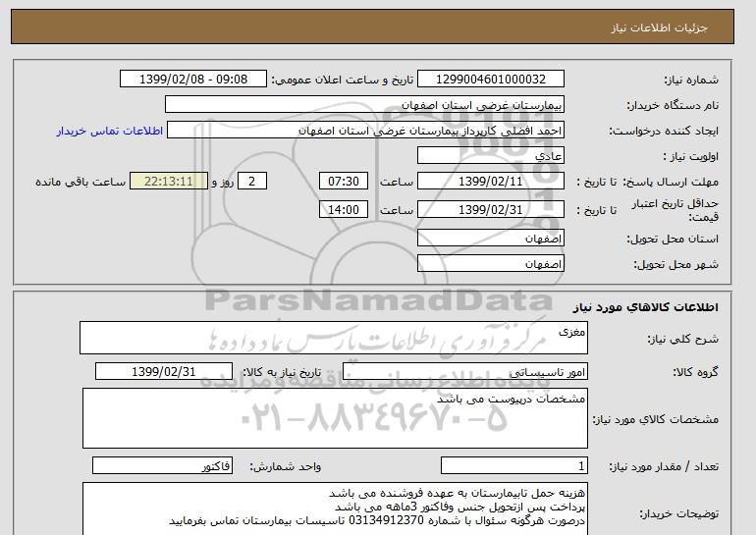Image resolution: width=756 pixels, height=535 pixels.
Task: Click the validity time field 14:00
Action: [x=344, y=210]
